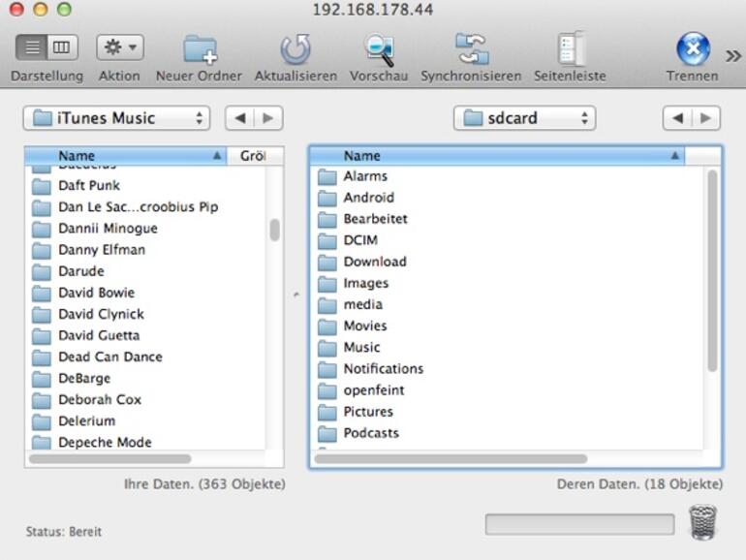Disconnect using the Trennen icon
The width and height of the screenshot is (746, 560).
[x=693, y=48]
